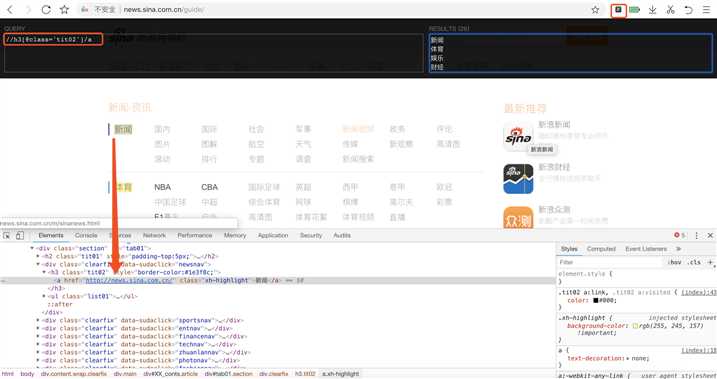
Task: Click the Sina News app icon
Action: pos(518,137)
